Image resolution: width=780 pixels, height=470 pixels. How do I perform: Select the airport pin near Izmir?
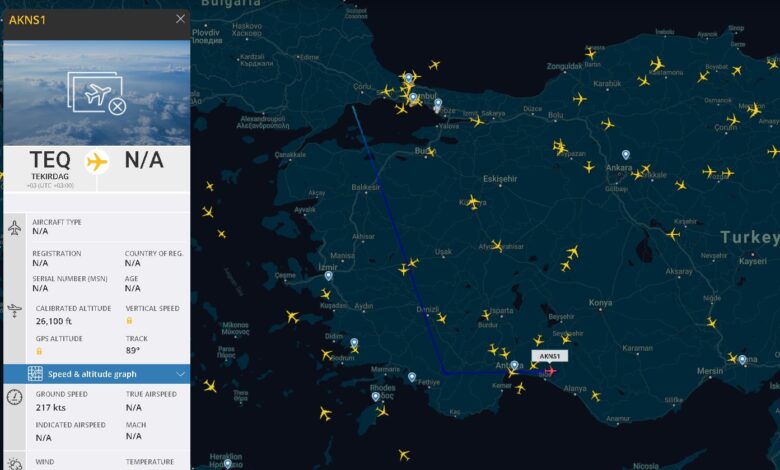(x=328, y=276)
